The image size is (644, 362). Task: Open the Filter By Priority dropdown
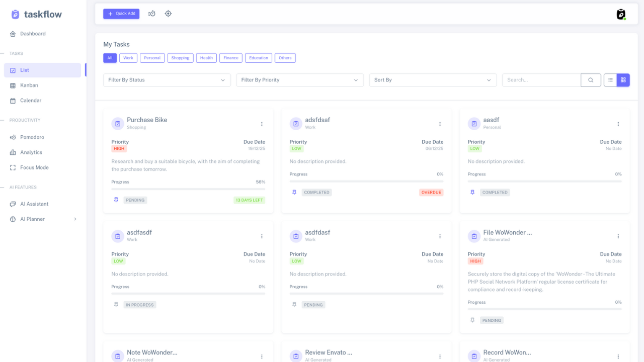tap(300, 80)
